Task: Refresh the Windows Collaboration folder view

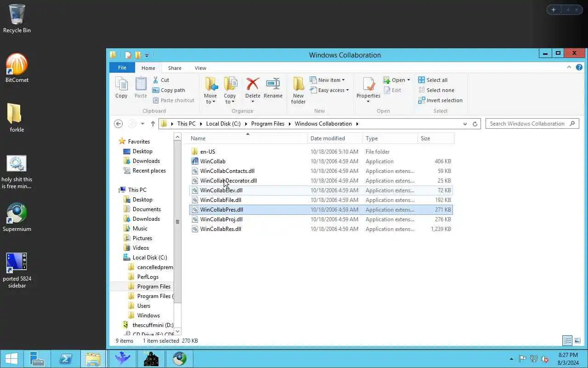Action: coord(475,124)
